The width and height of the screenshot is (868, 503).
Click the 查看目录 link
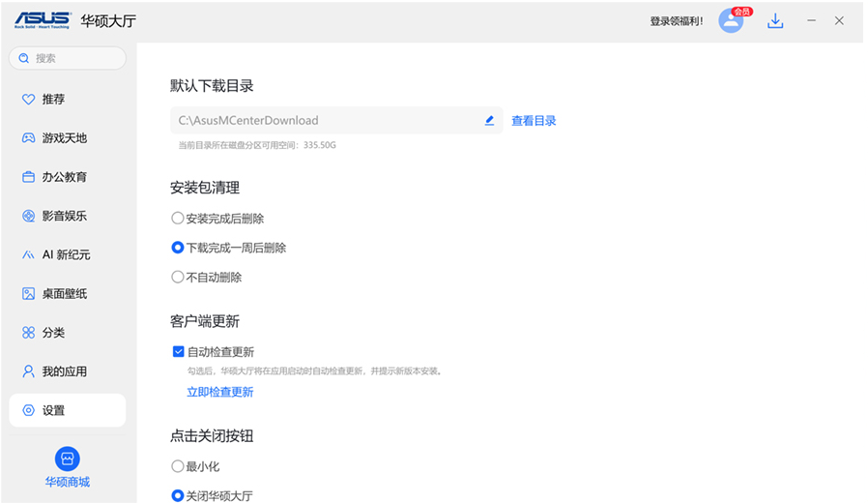534,121
